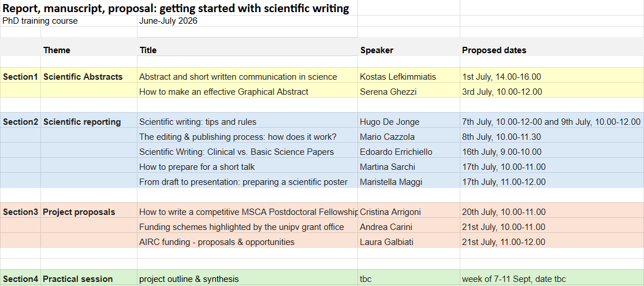Click the 'Scientific Abstracts' theme cell

click(83, 77)
